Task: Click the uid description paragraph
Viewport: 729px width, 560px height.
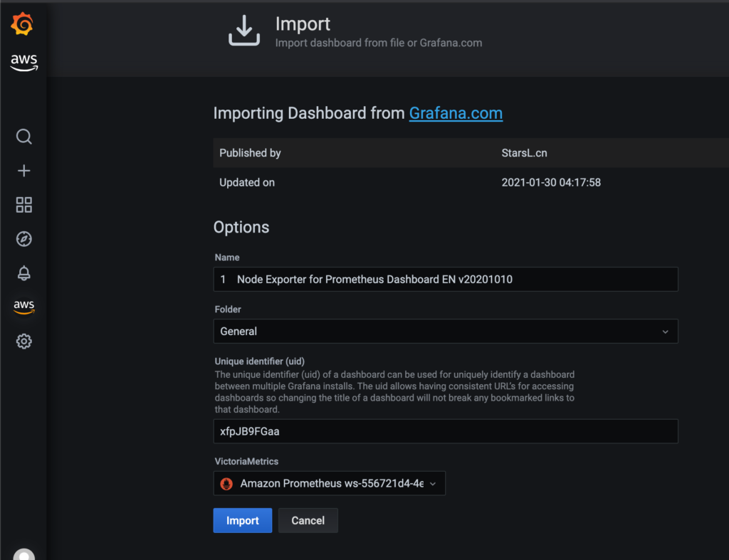Action: tap(394, 392)
